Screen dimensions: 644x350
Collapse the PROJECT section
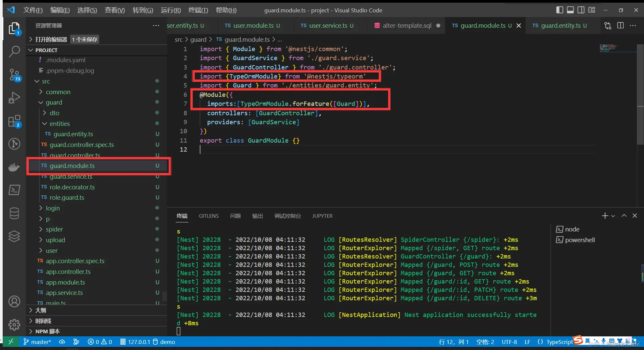pyautogui.click(x=97, y=50)
